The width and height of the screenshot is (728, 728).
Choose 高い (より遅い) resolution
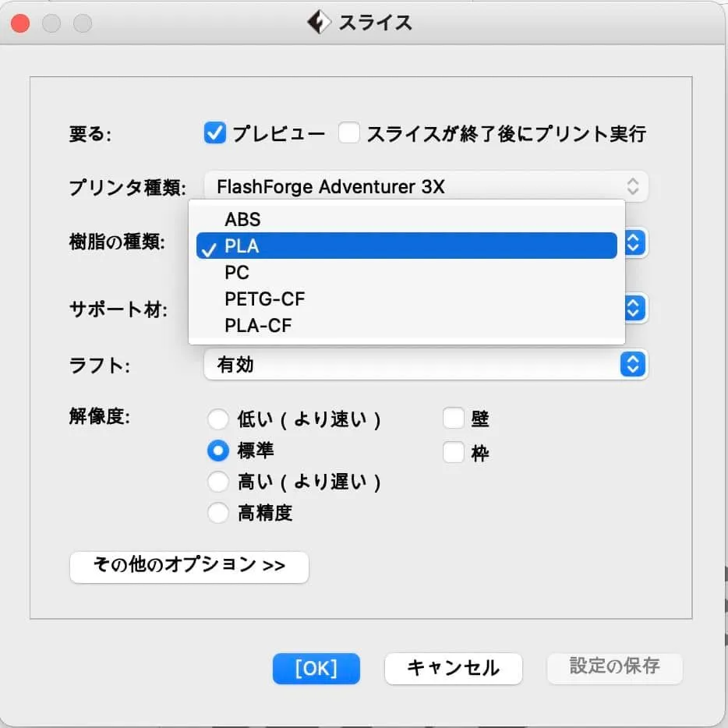pyautogui.click(x=217, y=482)
